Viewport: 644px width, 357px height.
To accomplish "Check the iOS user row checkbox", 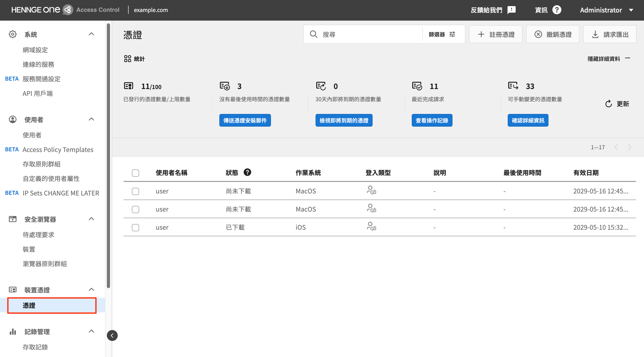I will (x=135, y=228).
